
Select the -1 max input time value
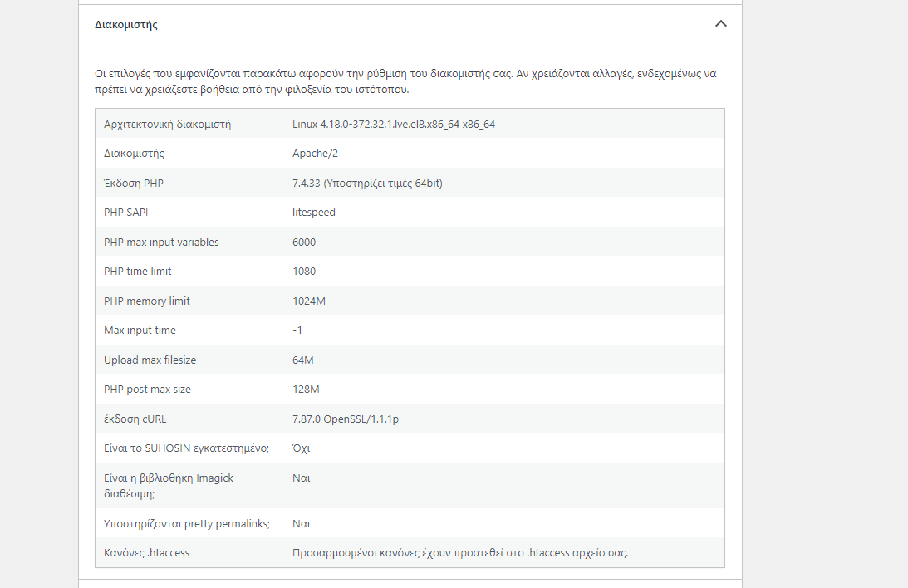point(297,330)
